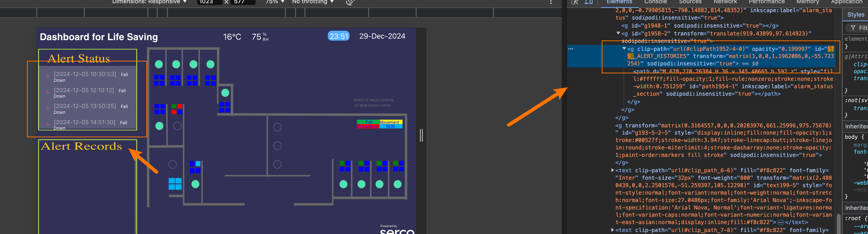Click the ellipsis beside the selected DOM node

(x=570, y=49)
